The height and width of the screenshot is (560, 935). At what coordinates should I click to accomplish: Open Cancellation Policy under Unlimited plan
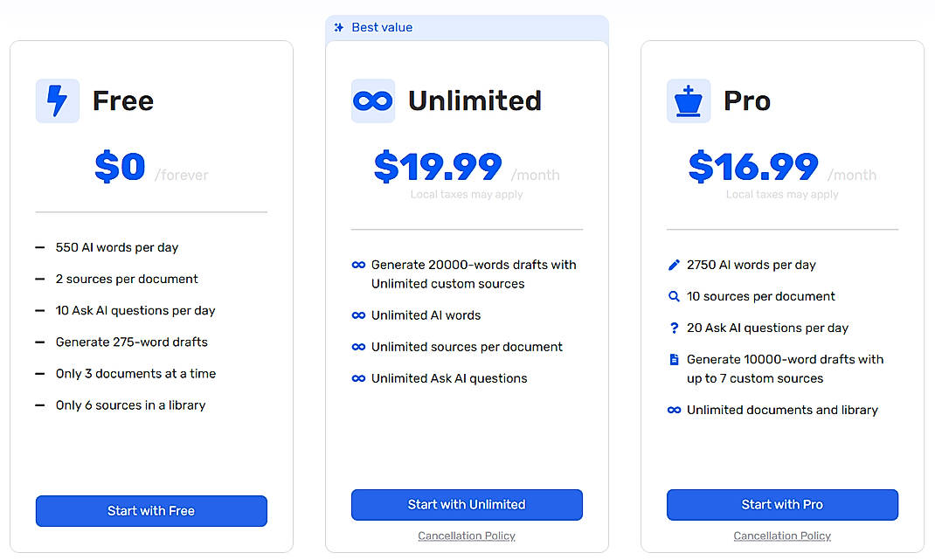coord(467,536)
